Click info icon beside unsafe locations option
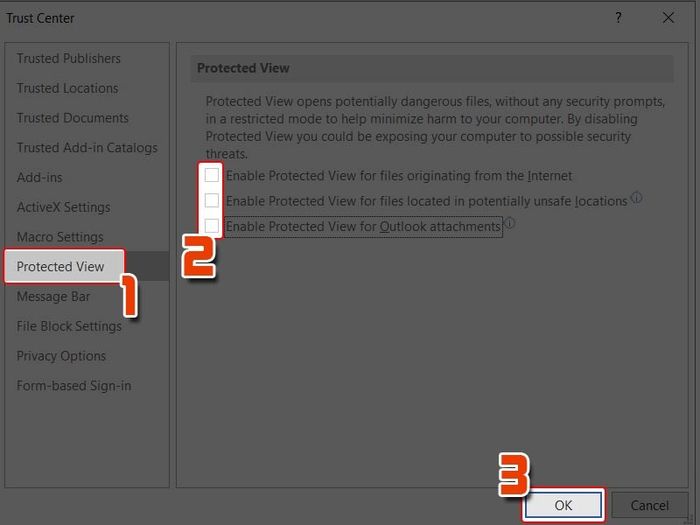 [x=637, y=197]
